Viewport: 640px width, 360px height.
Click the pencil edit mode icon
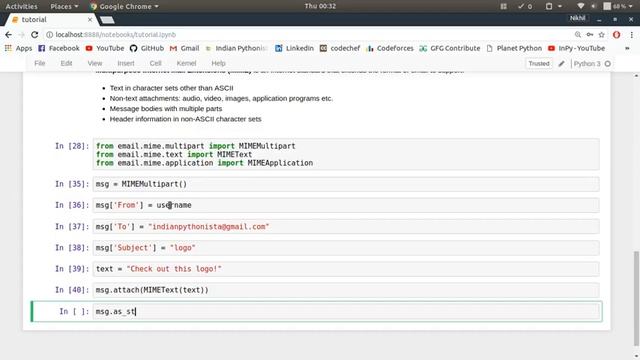tap(562, 64)
